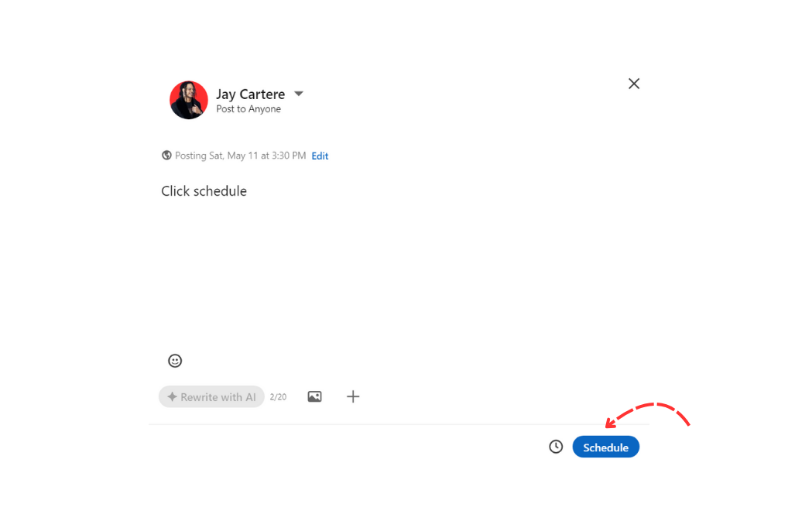Click the down arrow to change posting account

(299, 94)
